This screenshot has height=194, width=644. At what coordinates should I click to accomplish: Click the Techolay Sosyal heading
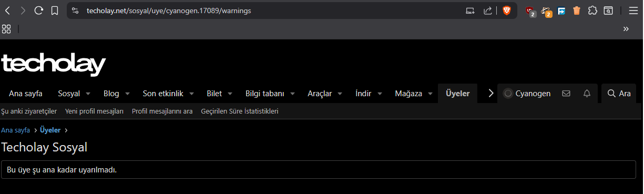click(44, 147)
